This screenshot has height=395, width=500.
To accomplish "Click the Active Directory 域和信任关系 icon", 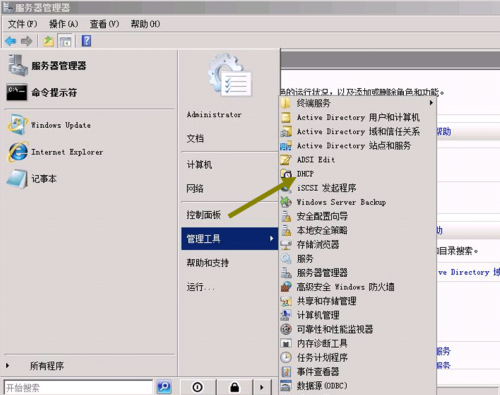I will [x=286, y=131].
